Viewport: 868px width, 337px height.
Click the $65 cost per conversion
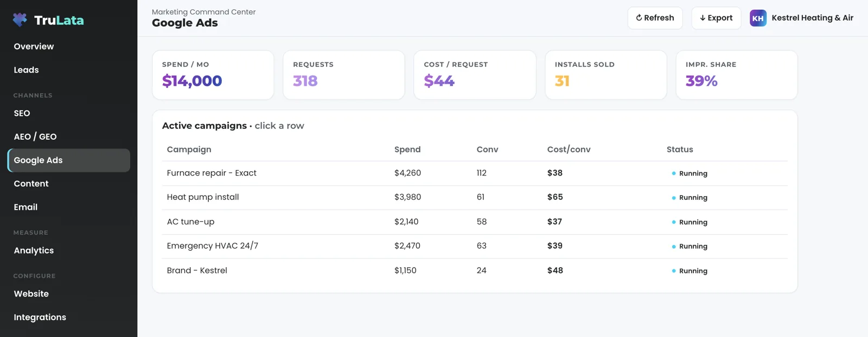click(555, 197)
